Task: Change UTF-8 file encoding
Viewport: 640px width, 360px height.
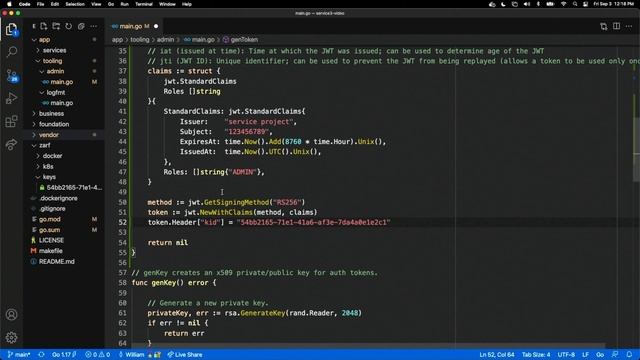Action: [566, 354]
